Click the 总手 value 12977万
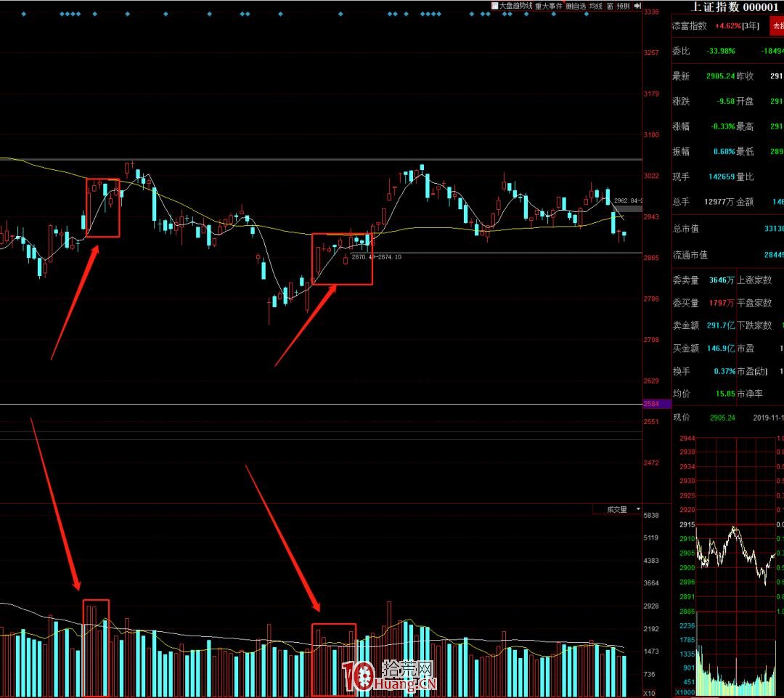The width and height of the screenshot is (784, 698). (x=719, y=202)
